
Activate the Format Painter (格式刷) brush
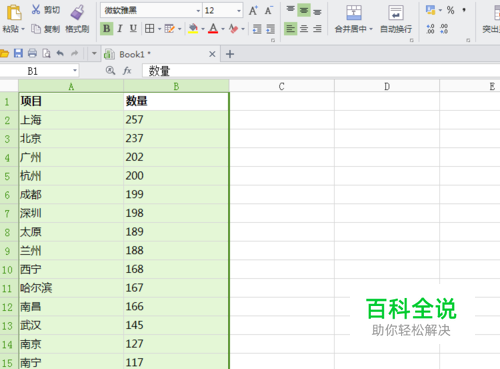pyautogui.click(x=77, y=13)
